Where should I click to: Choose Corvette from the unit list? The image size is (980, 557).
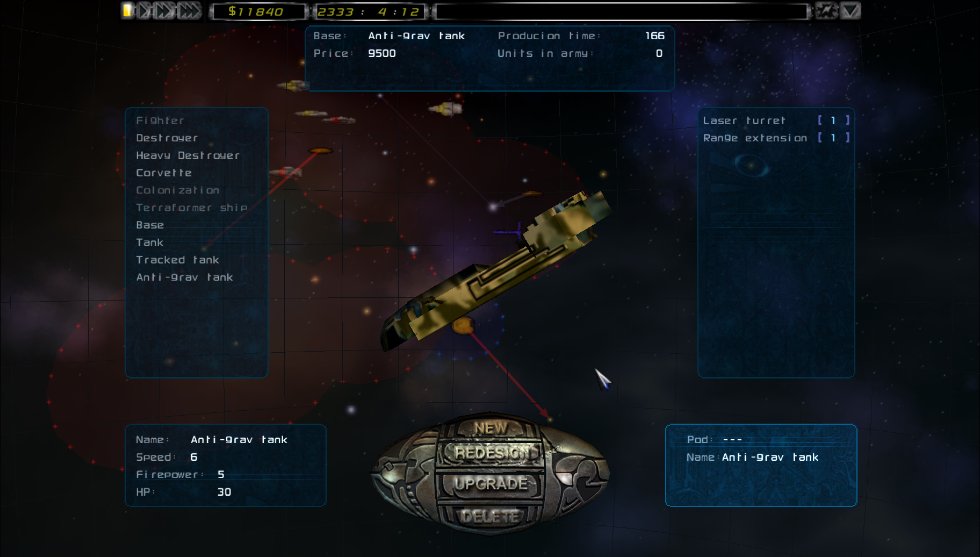164,173
